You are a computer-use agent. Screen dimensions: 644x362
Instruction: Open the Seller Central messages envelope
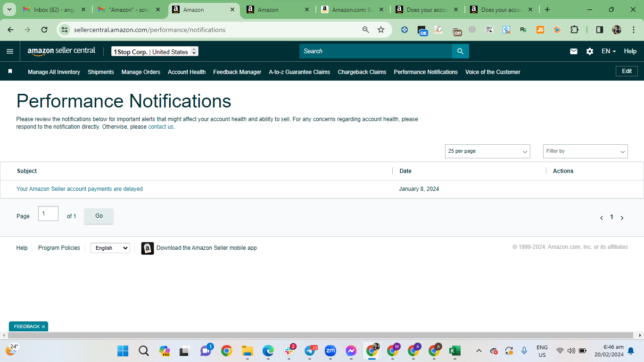(x=574, y=51)
